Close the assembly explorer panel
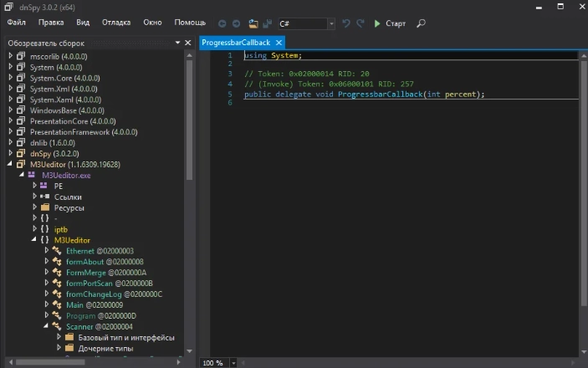 pos(188,43)
